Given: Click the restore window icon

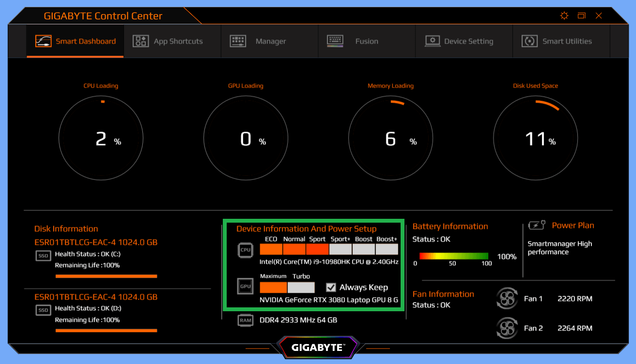Looking at the screenshot, I should 582,15.
